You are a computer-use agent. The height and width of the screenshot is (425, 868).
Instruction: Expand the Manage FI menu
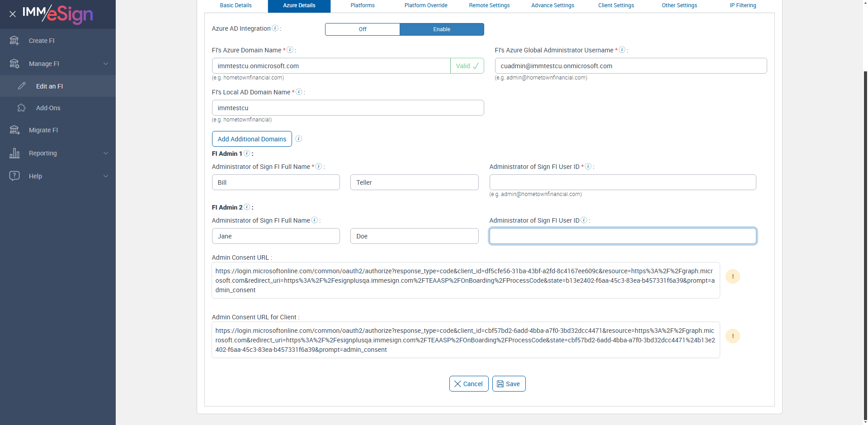[x=106, y=64]
